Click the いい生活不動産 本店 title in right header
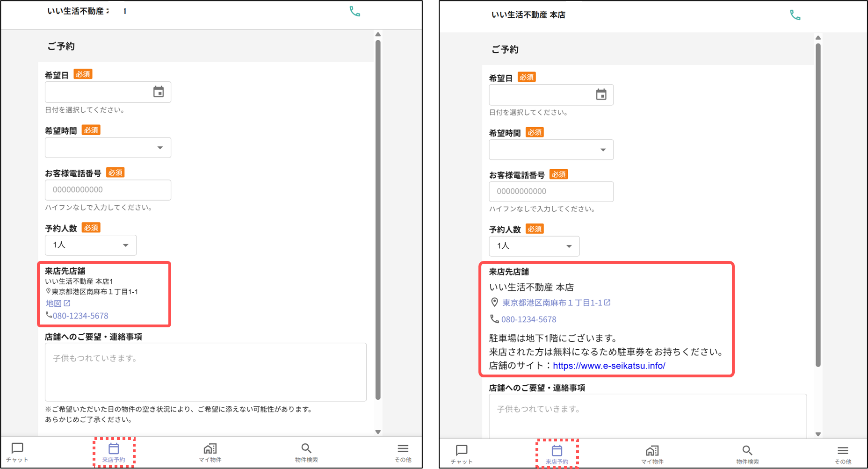The image size is (868, 469). click(528, 15)
